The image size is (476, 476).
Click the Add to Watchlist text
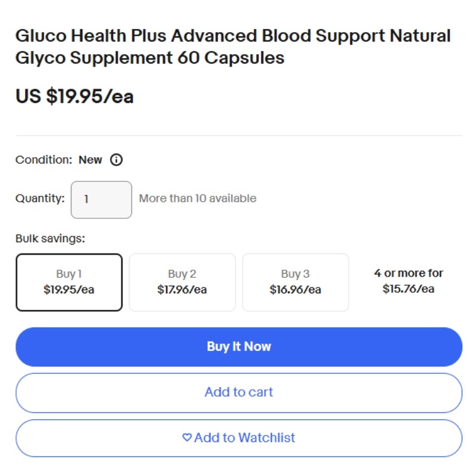[x=245, y=438]
